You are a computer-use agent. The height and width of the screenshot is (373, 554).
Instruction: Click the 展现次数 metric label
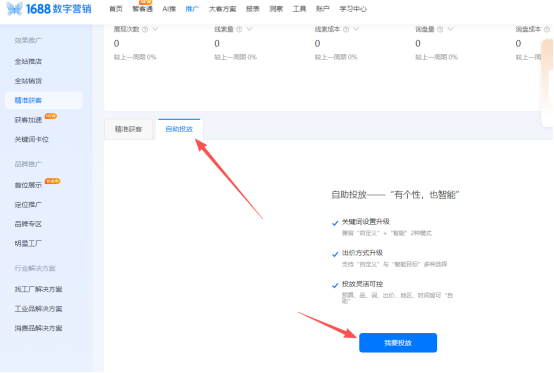click(126, 29)
